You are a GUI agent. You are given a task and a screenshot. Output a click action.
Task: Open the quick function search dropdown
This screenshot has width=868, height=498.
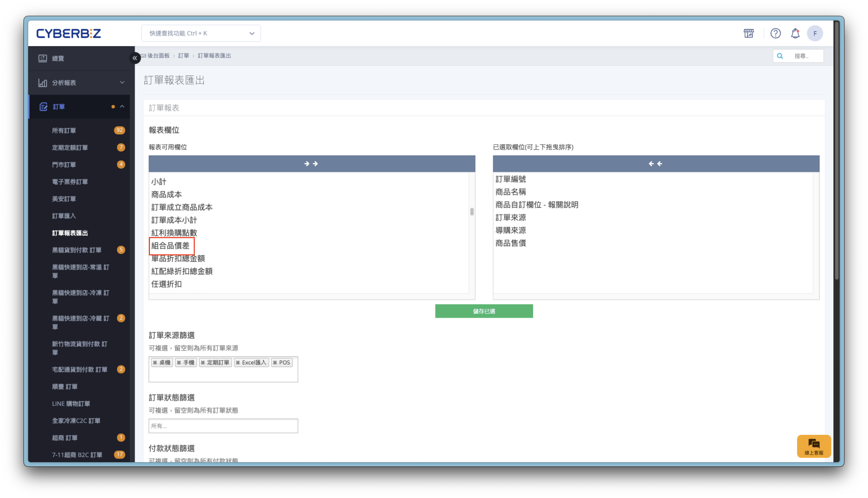point(201,33)
